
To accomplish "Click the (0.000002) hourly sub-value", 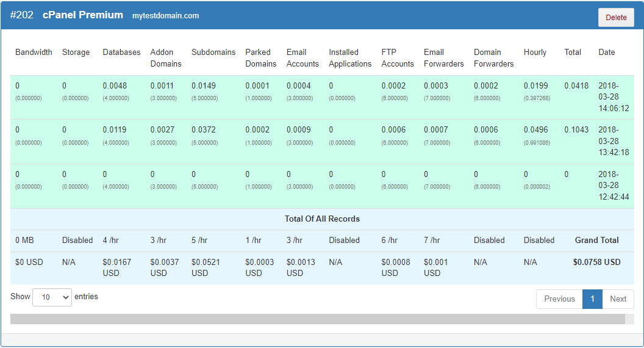I will pyautogui.click(x=537, y=187).
